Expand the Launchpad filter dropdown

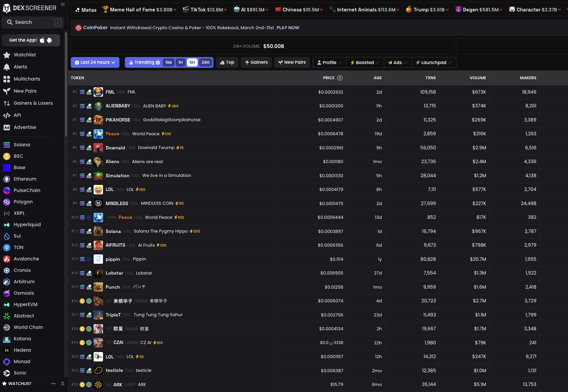434,62
